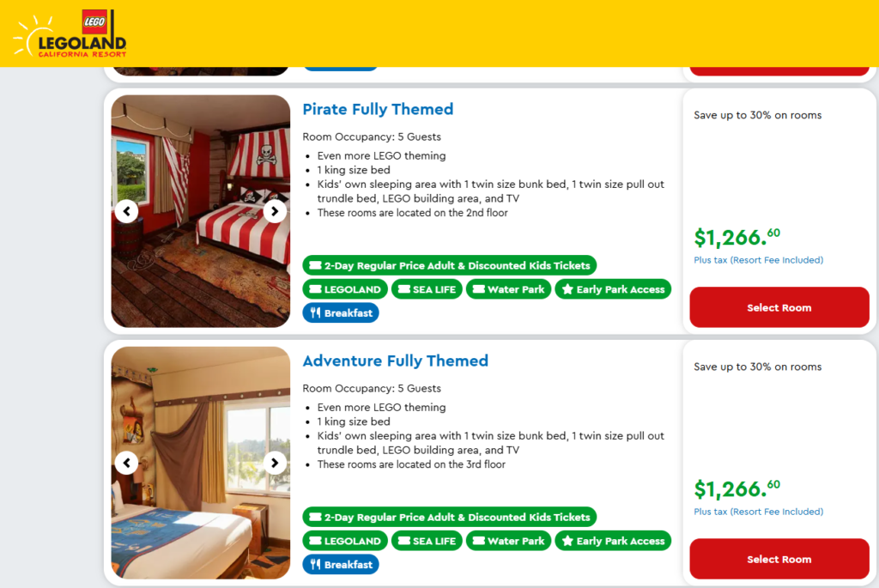The height and width of the screenshot is (588, 879).
Task: Open Pirate Fully Themed room title
Action: click(x=378, y=110)
